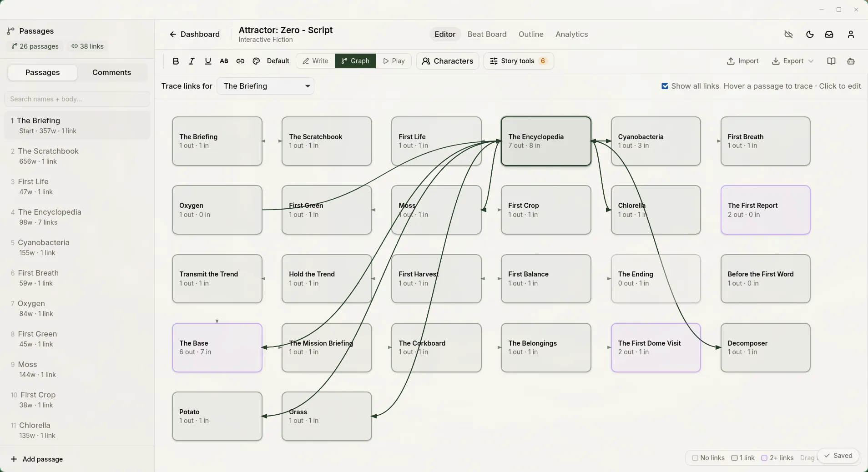
Task: Open the book reader view icon
Action: [x=831, y=61]
